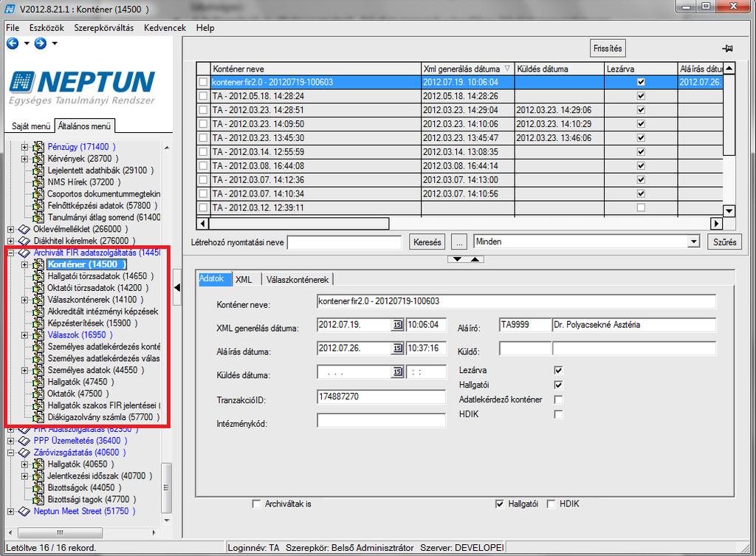Toggle the Lezárva checkbox in Adatok form
Screen dimensions: 756x556
(558, 371)
